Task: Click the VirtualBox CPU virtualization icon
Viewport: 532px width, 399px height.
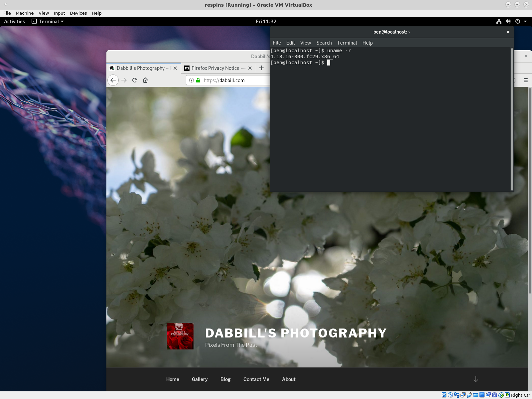Action: (494, 395)
